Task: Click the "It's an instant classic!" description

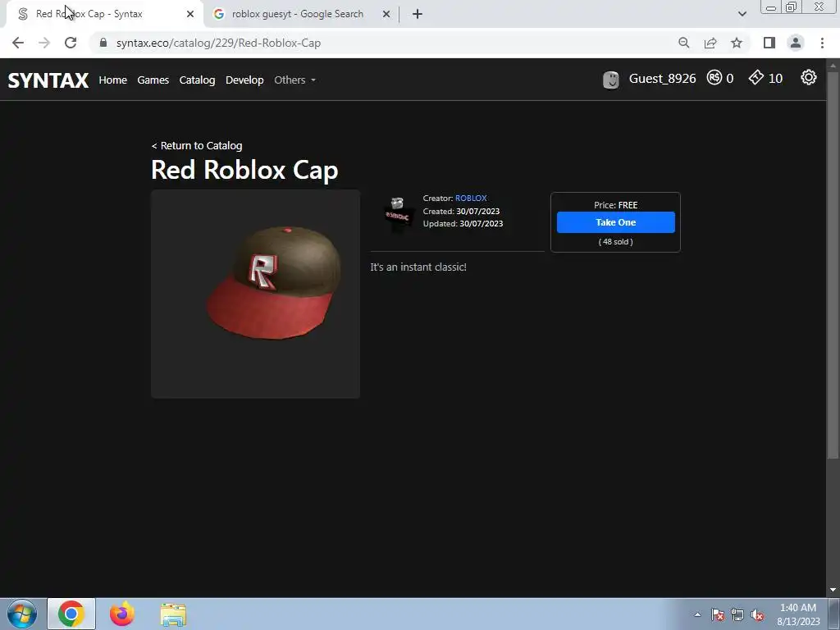Action: pos(418,267)
